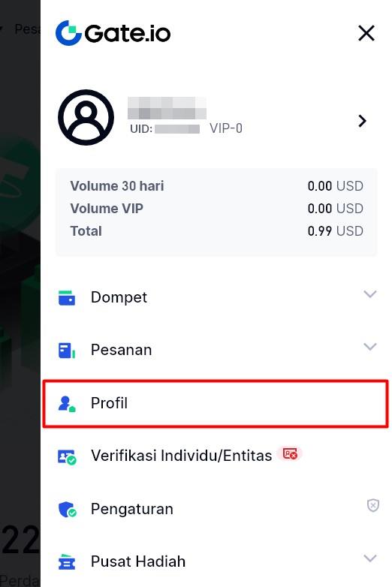Open account details via right arrow
Viewport: 392px width, 587px height.
[x=362, y=121]
